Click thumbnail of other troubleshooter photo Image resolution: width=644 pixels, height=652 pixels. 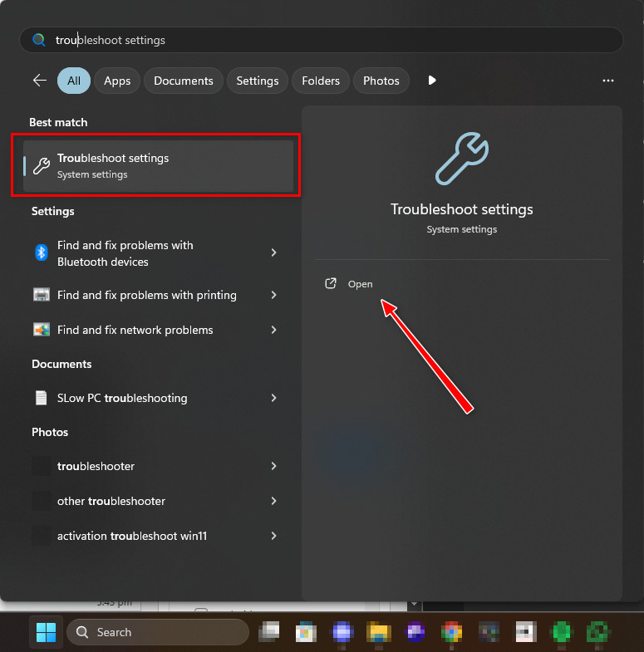coord(42,501)
